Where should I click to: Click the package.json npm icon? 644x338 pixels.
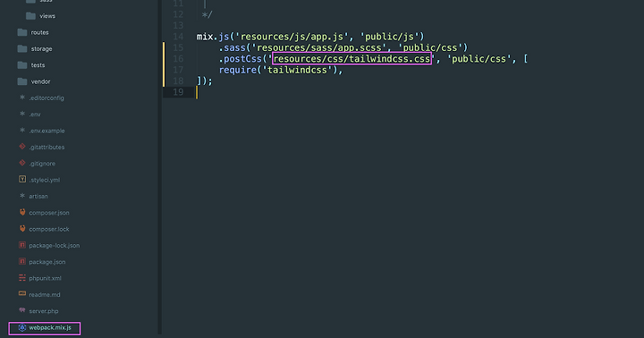(22, 261)
